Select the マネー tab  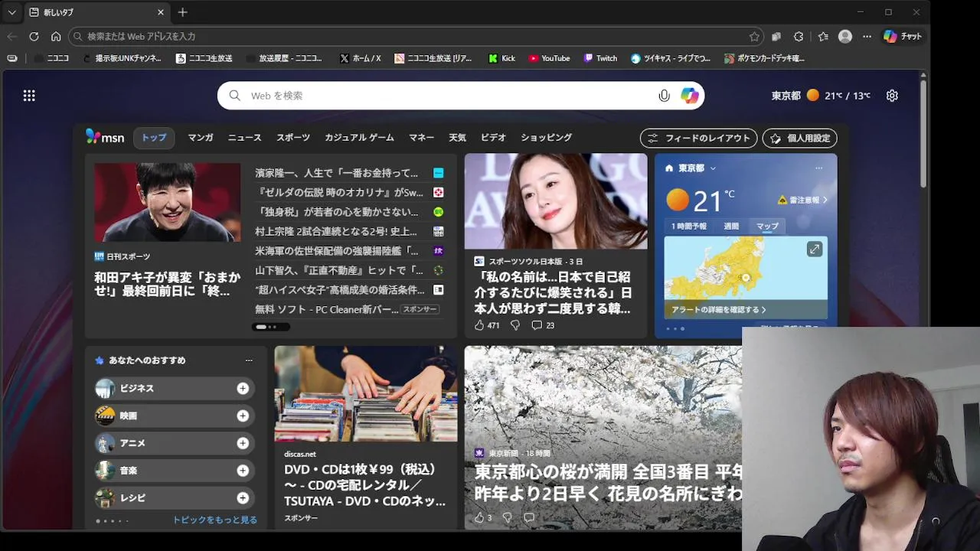tap(421, 138)
